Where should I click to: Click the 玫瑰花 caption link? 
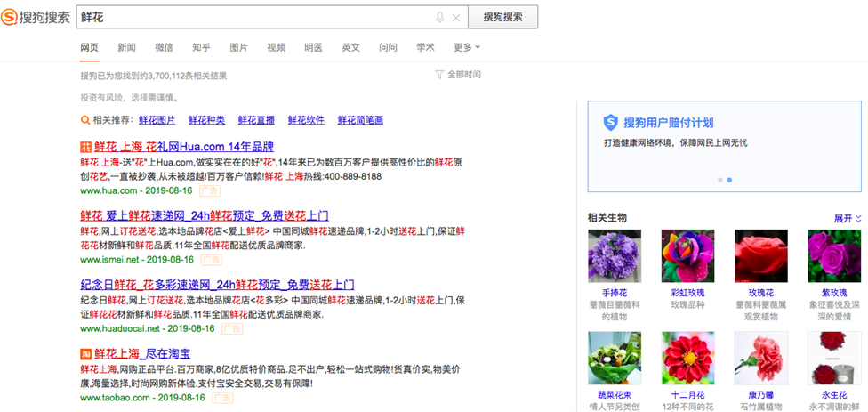pyautogui.click(x=761, y=293)
